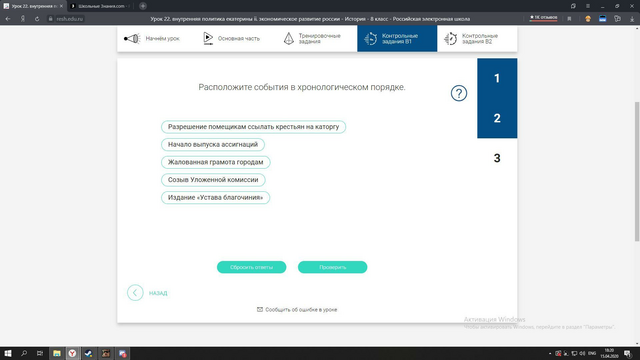The width and height of the screenshot is (640, 360).
Task: Open the notification center icon in the taskbar
Action: 628,353
